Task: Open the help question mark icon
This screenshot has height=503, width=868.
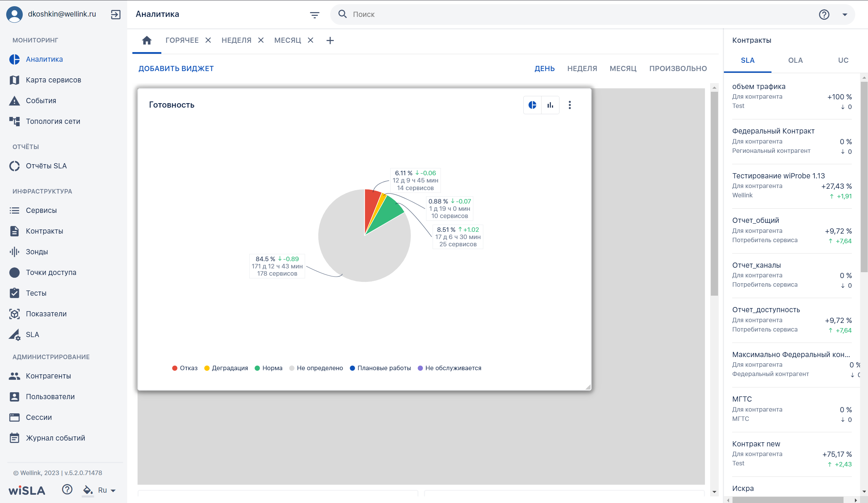Action: [824, 14]
